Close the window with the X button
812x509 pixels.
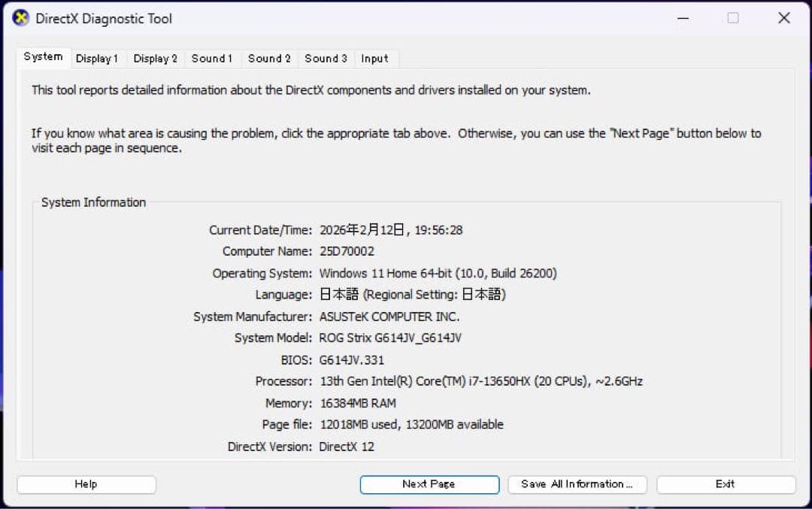tap(784, 17)
